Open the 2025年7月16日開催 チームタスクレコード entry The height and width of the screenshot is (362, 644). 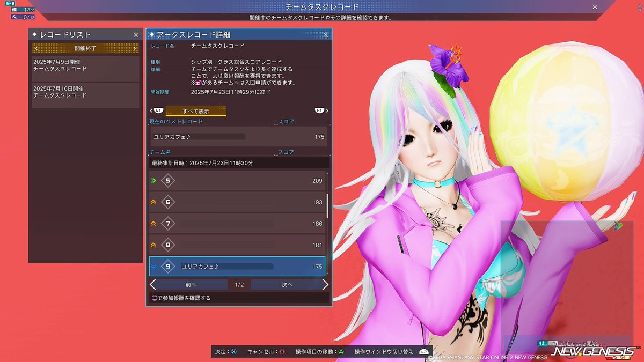pyautogui.click(x=86, y=95)
